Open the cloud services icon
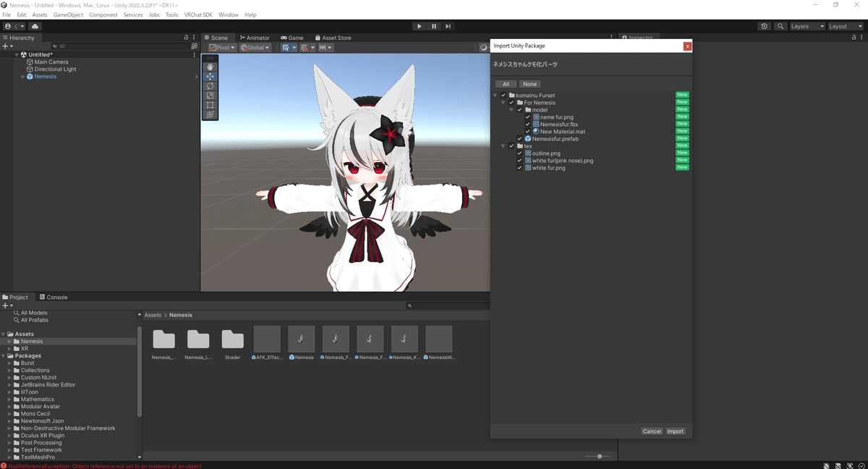This screenshot has height=469, width=868. tap(35, 26)
